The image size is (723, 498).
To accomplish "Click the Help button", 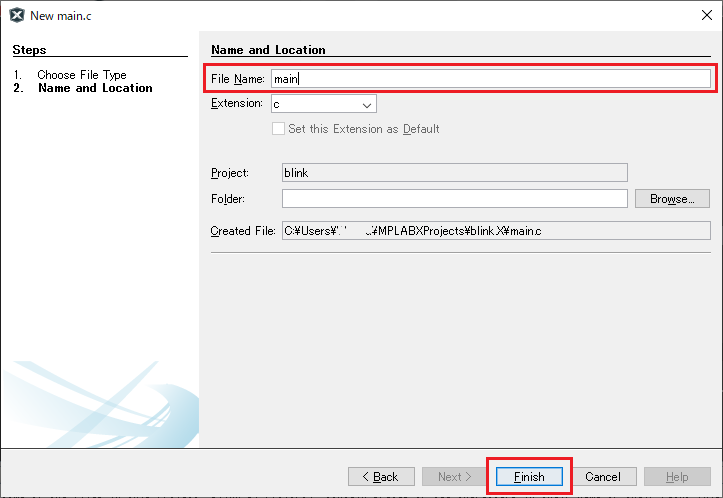I will click(x=677, y=476).
